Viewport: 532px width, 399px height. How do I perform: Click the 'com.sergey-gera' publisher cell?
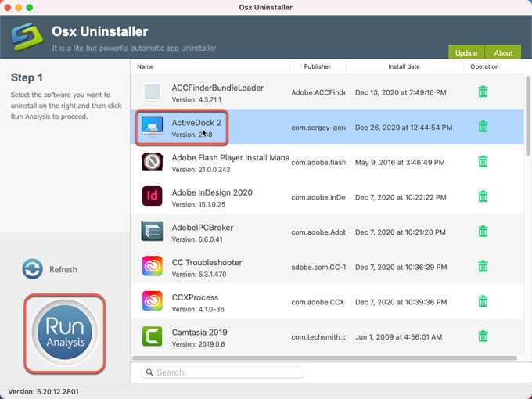coord(318,128)
